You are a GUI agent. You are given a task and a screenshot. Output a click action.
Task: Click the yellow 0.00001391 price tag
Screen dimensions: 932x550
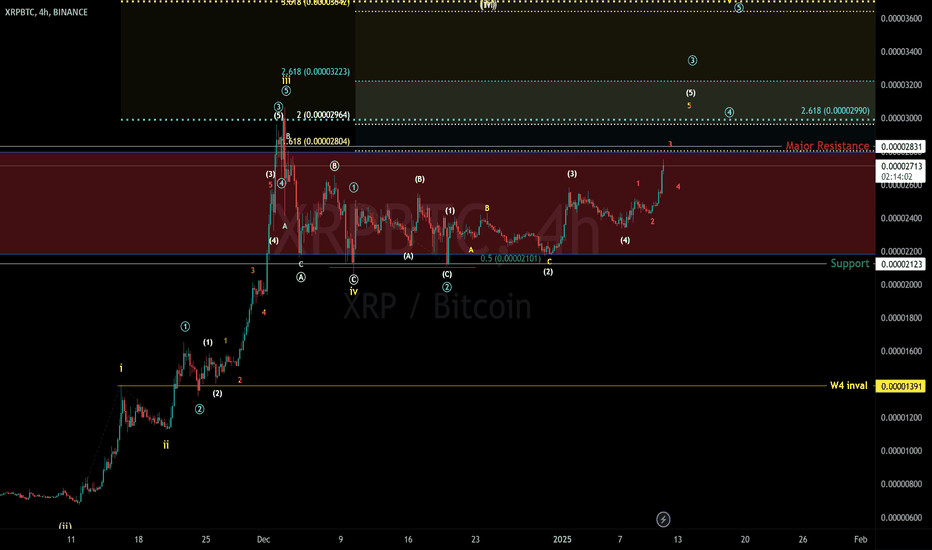click(x=902, y=386)
